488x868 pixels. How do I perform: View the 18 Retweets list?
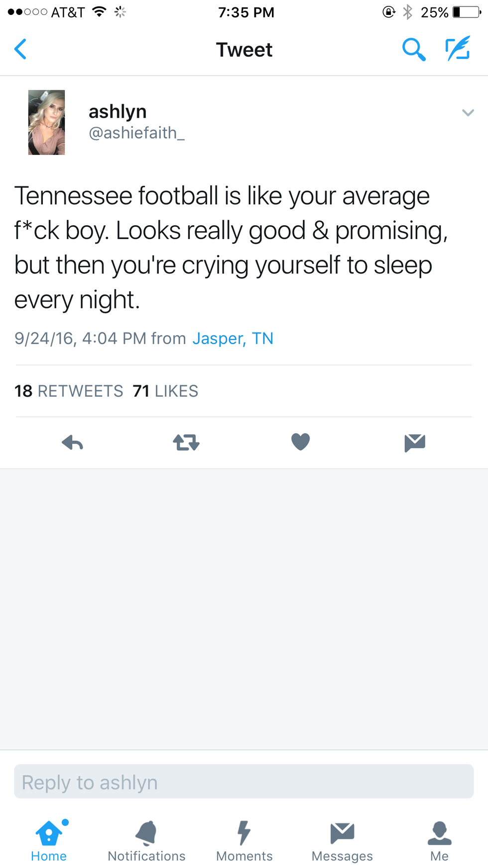point(69,391)
